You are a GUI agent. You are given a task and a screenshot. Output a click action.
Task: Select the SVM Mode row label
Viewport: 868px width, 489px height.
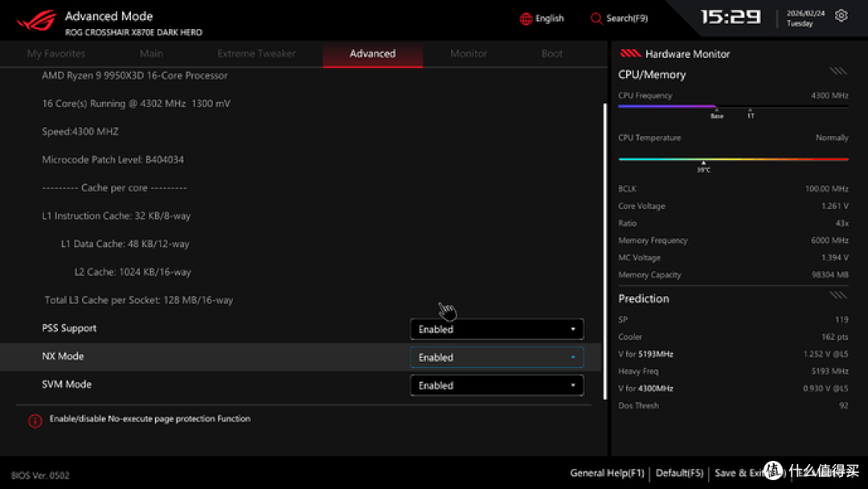coord(67,384)
